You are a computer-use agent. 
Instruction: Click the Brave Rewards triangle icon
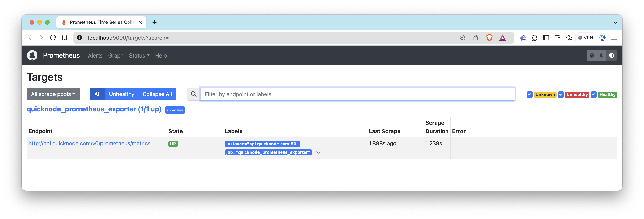point(502,38)
